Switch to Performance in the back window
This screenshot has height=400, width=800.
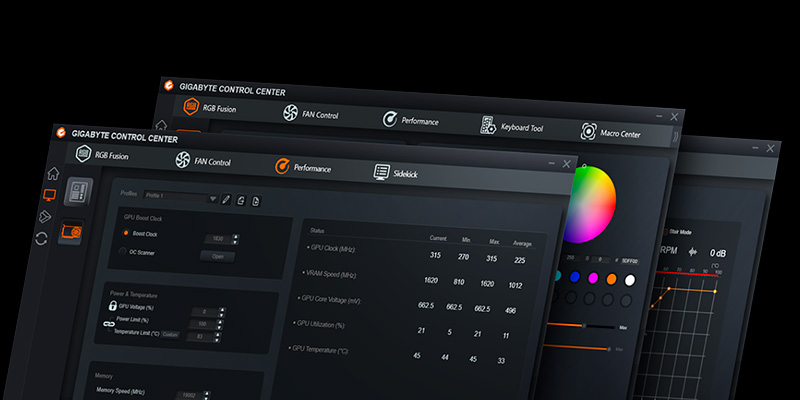point(410,120)
